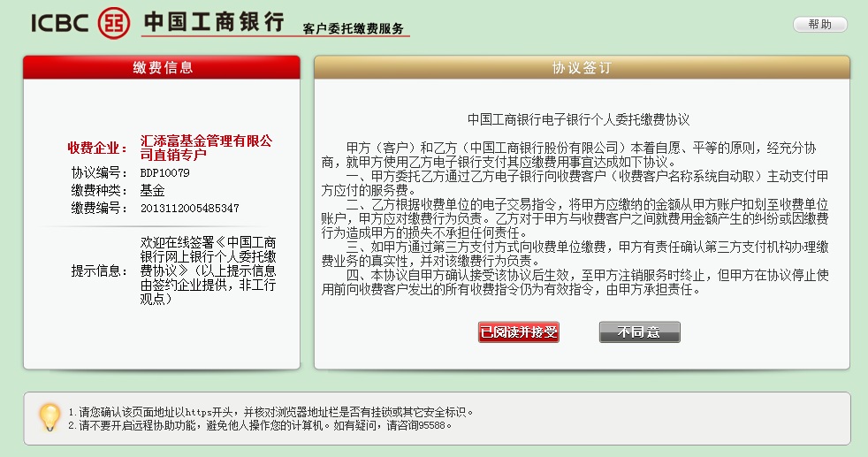Image resolution: width=868 pixels, height=457 pixels.
Task: Click the 客户委托缴费服务 service heading
Action: point(353,29)
